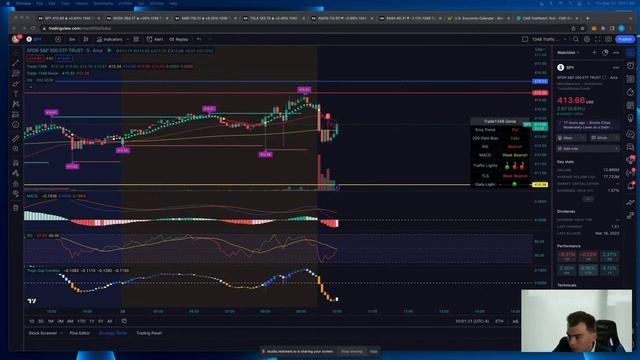Open the layout selection square icon
This screenshot has height=360, width=640.
(525, 39)
